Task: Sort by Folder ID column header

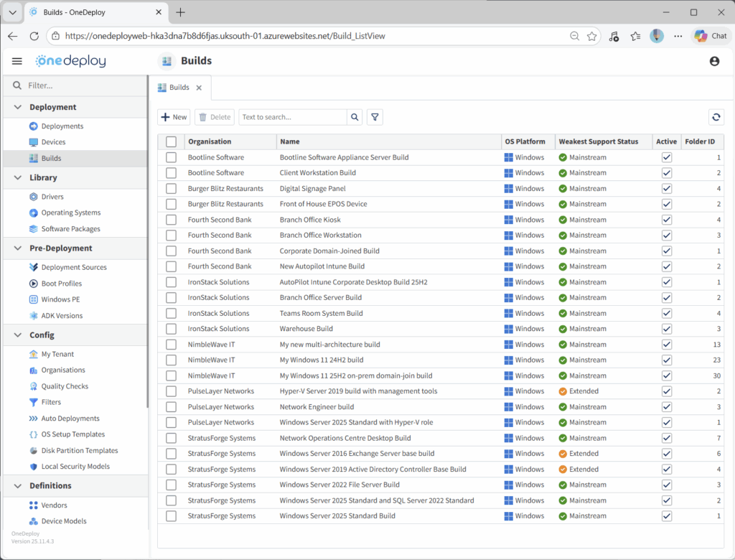Action: (x=700, y=141)
